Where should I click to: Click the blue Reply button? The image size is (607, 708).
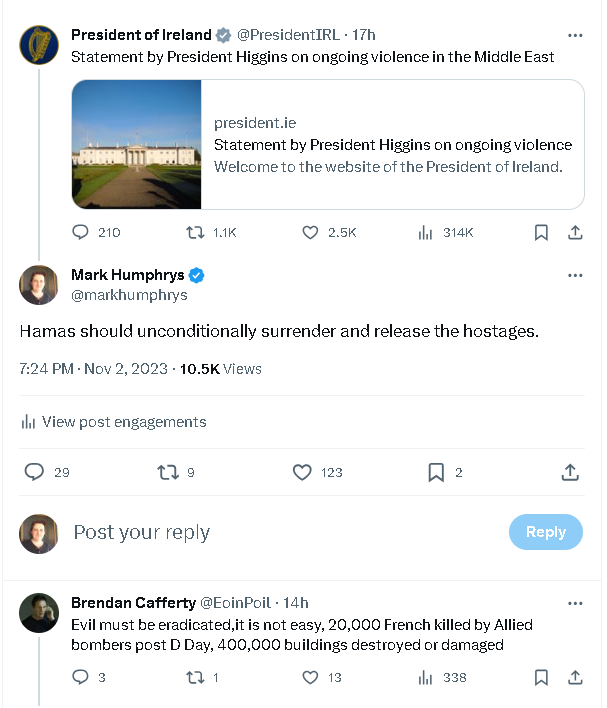pyautogui.click(x=545, y=532)
